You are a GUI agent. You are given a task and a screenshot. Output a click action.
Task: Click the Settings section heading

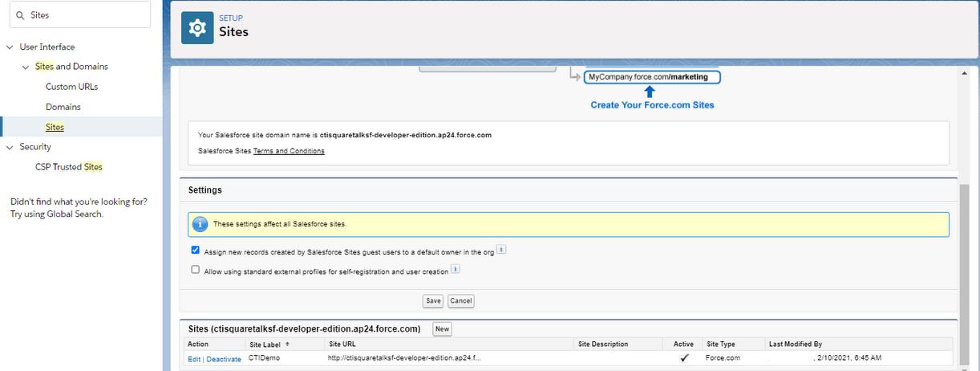[x=205, y=190]
